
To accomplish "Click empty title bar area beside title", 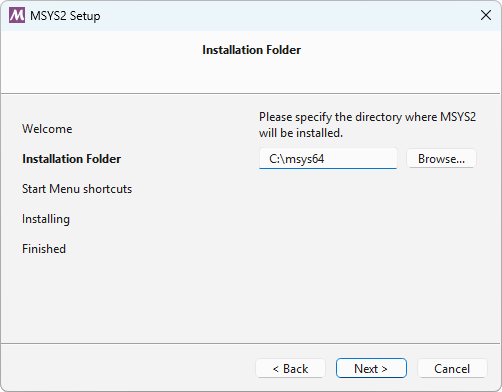I will click(x=283, y=16).
